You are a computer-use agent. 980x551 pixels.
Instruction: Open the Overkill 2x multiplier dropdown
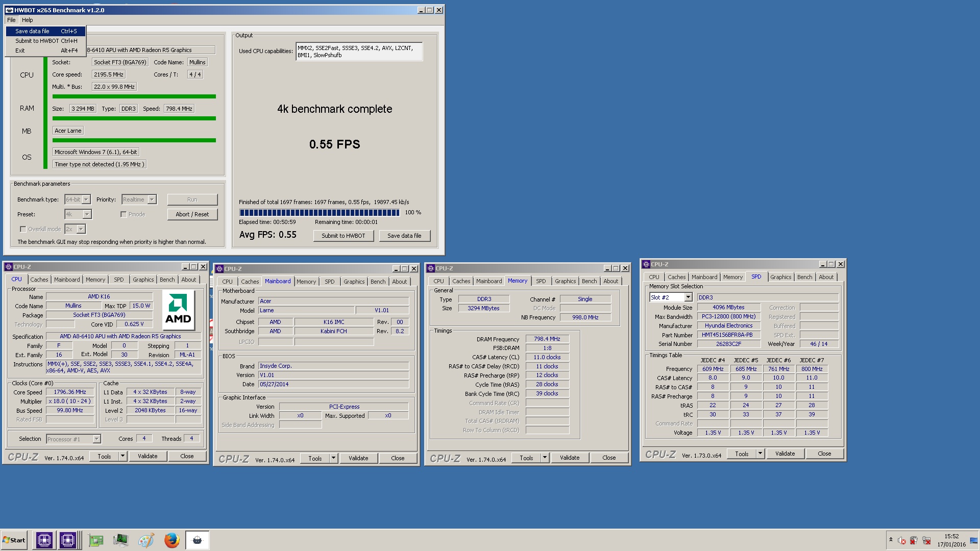(x=81, y=229)
